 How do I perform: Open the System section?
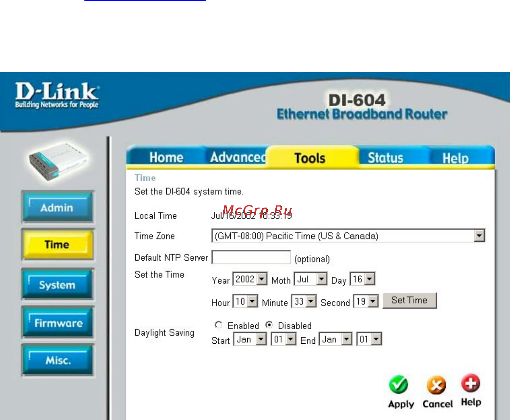click(x=57, y=285)
